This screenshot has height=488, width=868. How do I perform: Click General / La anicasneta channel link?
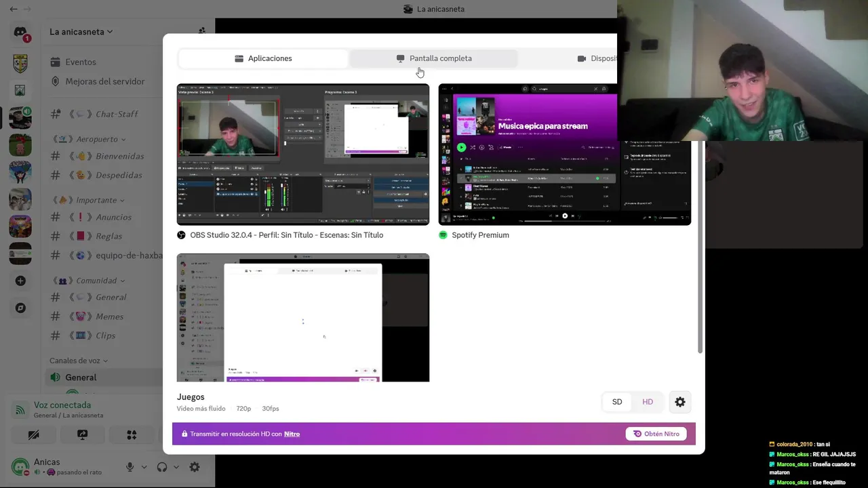[68, 415]
